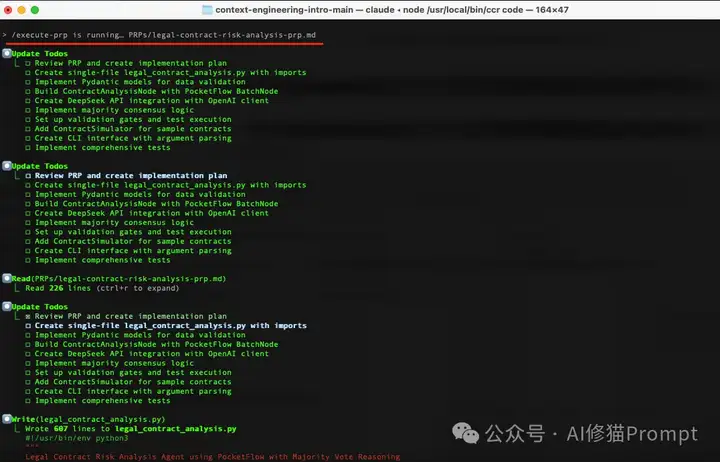The image size is (720, 462).
Task: Click Implement comprehensive tests just above the Read(PRPs line
Action: point(102,260)
